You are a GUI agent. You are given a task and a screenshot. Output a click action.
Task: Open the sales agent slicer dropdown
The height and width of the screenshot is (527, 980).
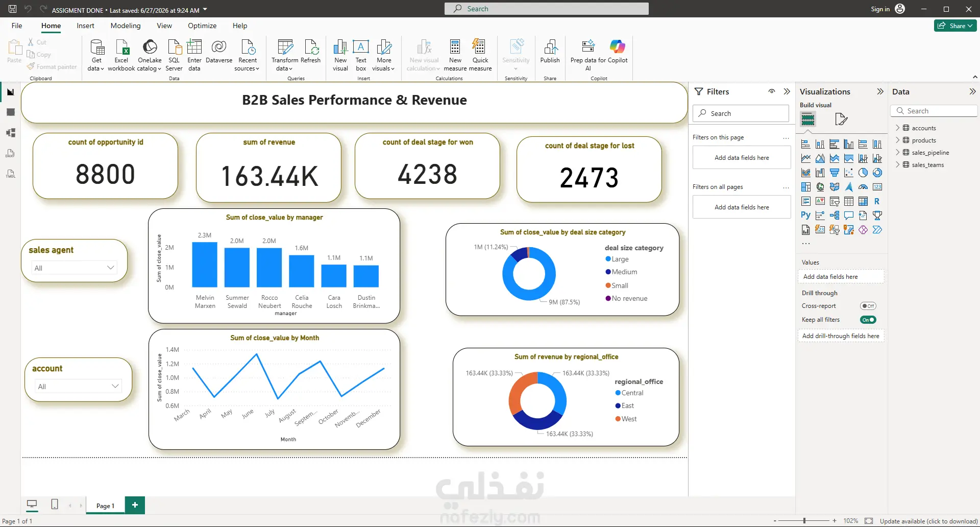click(75, 268)
